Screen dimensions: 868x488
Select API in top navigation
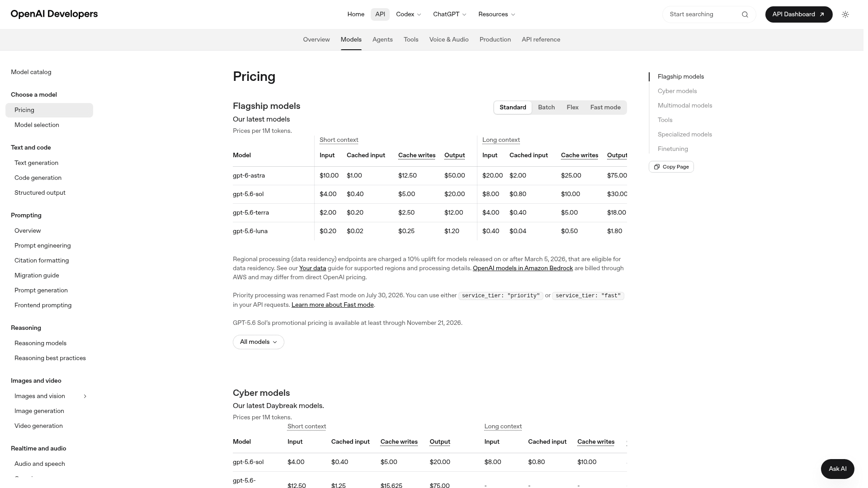click(380, 14)
